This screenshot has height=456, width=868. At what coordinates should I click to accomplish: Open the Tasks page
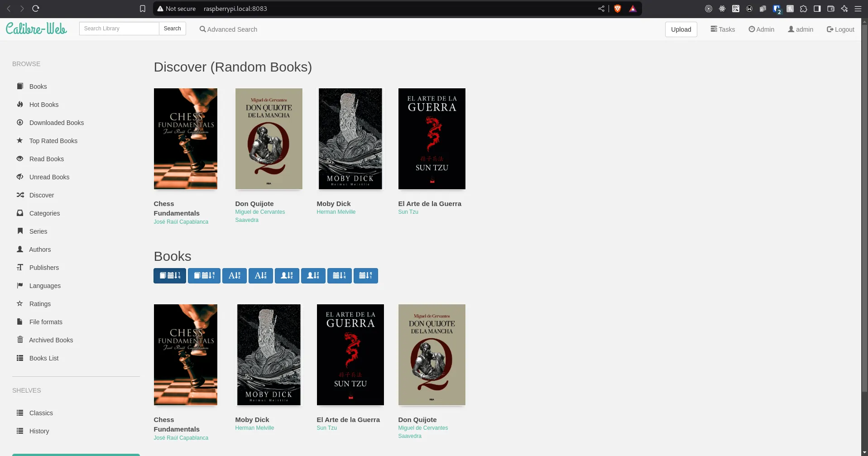723,29
